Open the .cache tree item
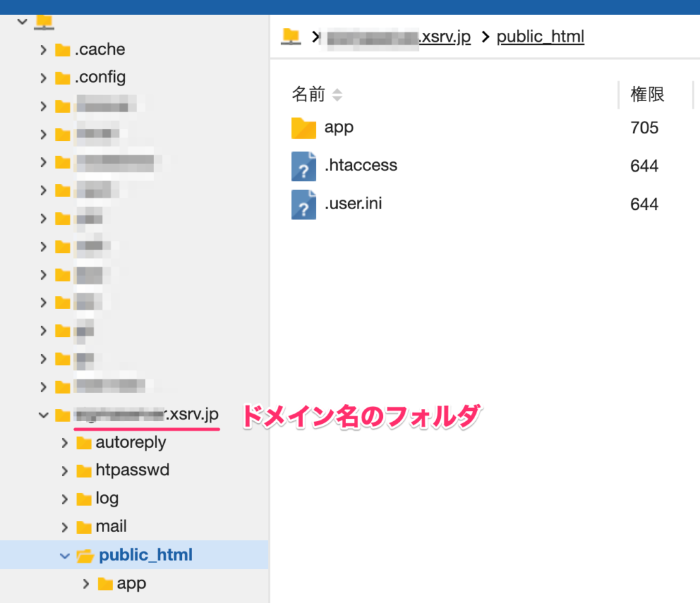Screen dimensions: 700x603 click(100, 49)
